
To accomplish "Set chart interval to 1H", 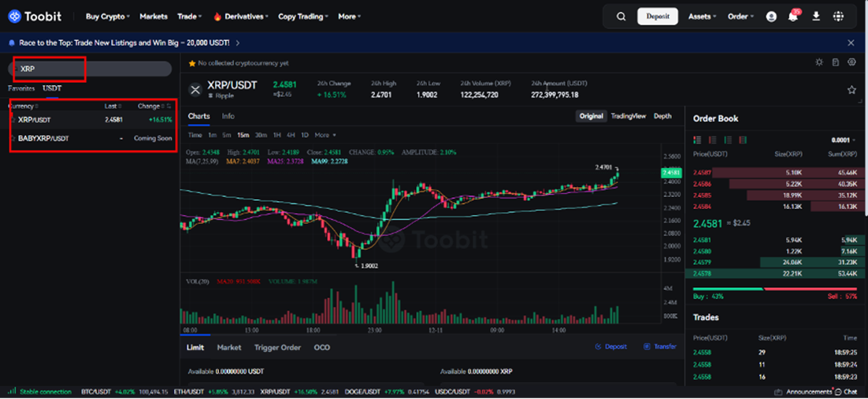I will [x=277, y=135].
